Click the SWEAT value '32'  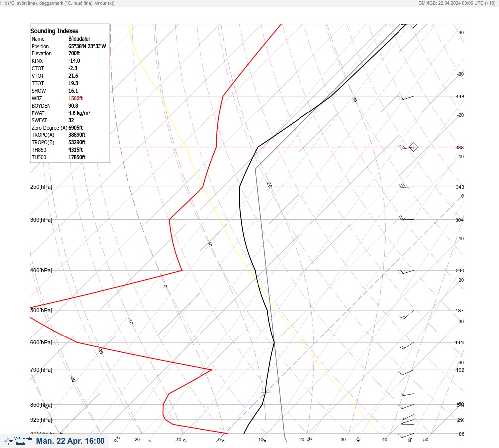pyautogui.click(x=71, y=120)
